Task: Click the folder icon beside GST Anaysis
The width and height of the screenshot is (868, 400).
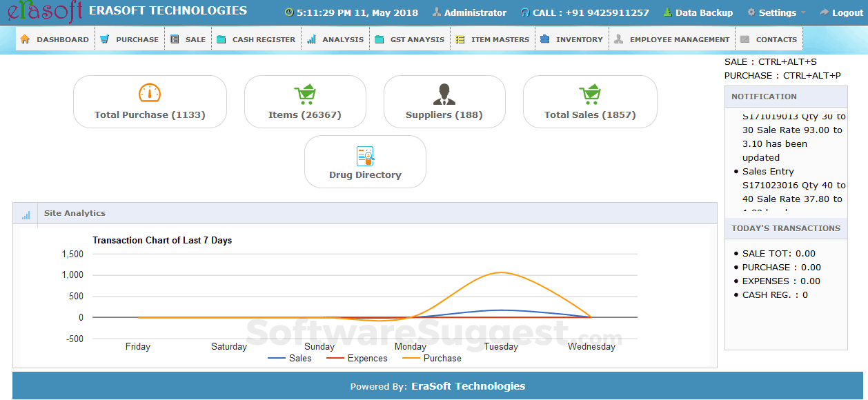Action: (x=379, y=39)
